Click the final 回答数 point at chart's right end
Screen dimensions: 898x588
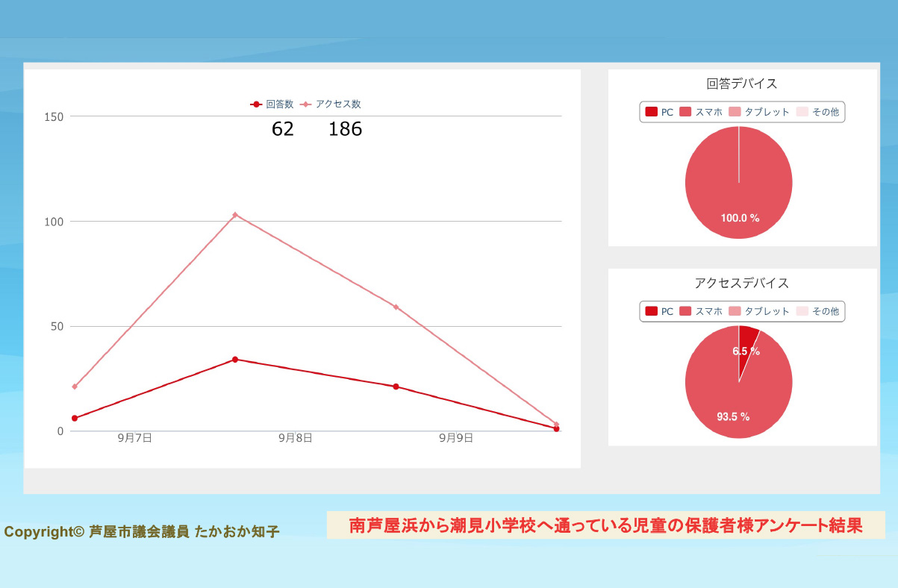[557, 428]
